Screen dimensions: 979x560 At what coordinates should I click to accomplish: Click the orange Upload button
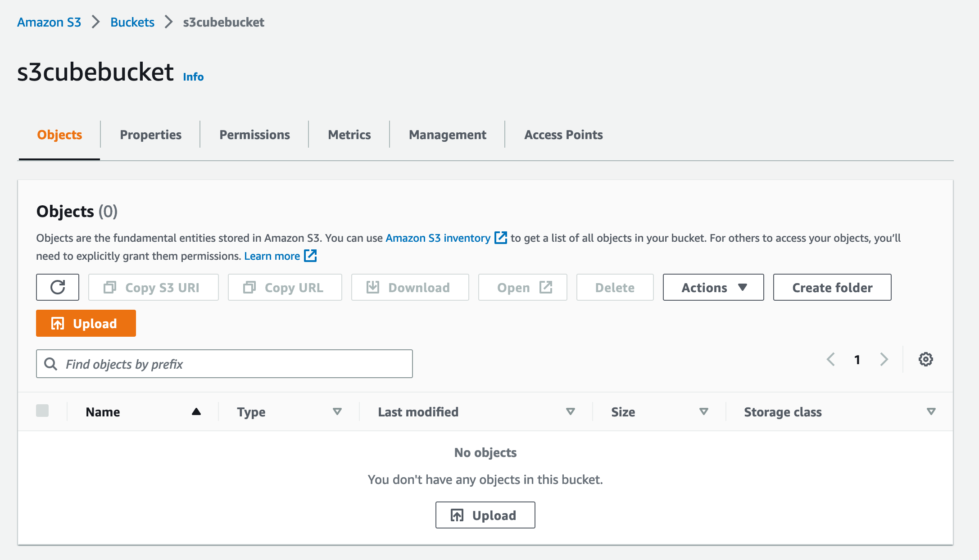pyautogui.click(x=86, y=323)
